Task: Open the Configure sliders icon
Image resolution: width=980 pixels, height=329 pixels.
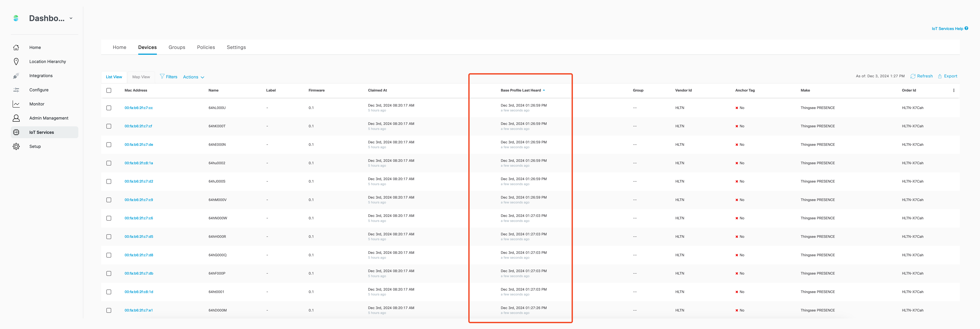Action: point(16,90)
